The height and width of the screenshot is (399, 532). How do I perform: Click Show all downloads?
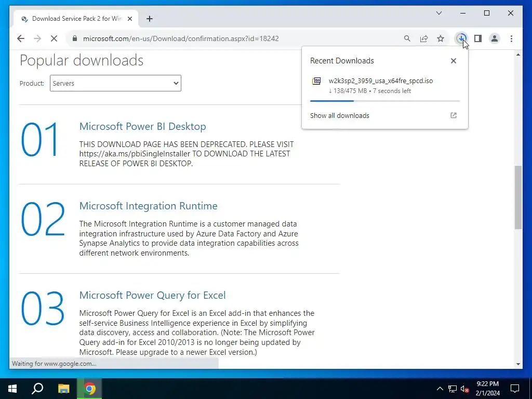[x=340, y=115]
